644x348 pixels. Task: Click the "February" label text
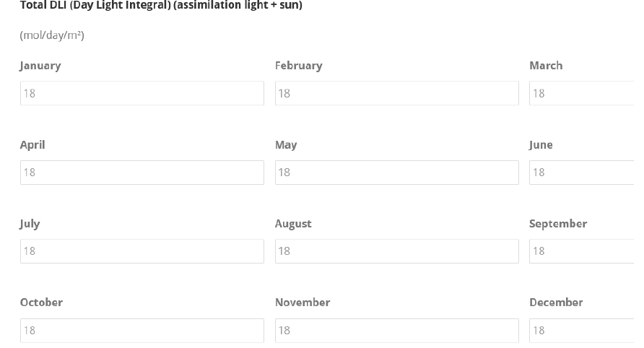tap(298, 66)
